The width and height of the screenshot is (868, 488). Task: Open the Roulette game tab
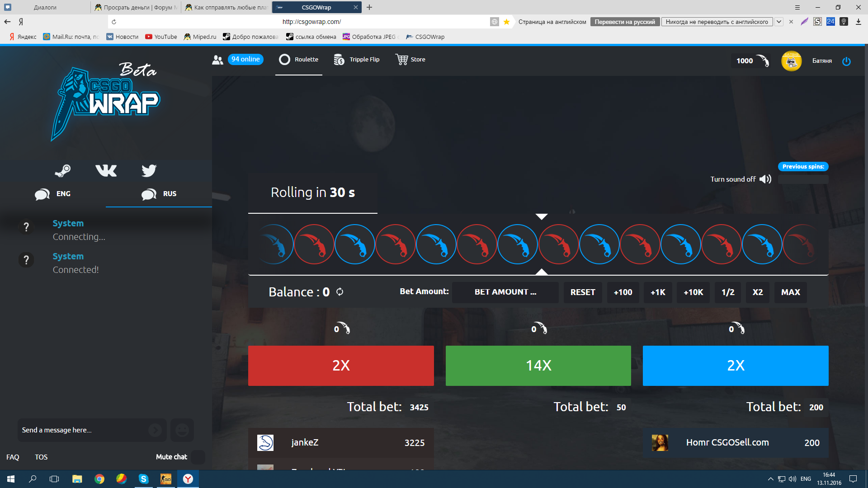[299, 60]
